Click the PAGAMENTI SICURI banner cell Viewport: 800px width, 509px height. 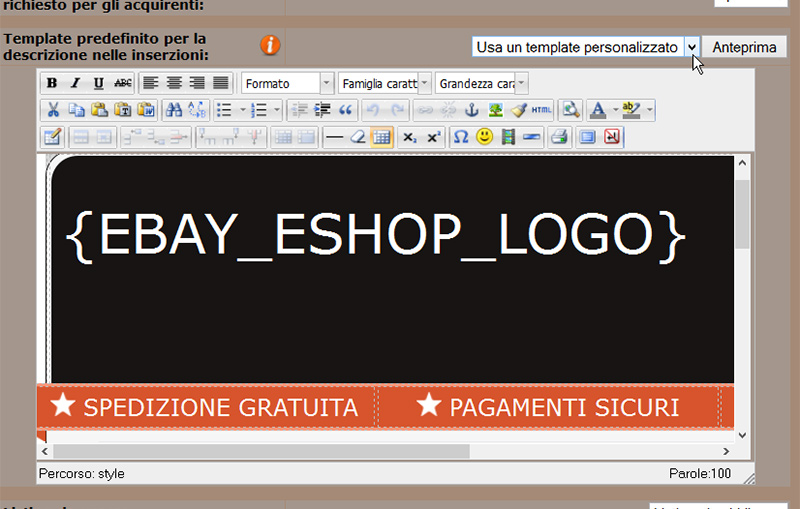click(548, 406)
